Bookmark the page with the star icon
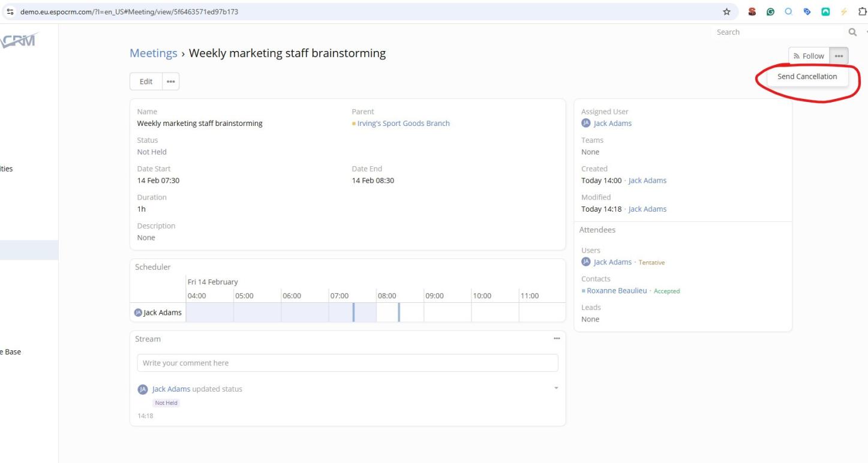This screenshot has width=868, height=463. pyautogui.click(x=726, y=11)
